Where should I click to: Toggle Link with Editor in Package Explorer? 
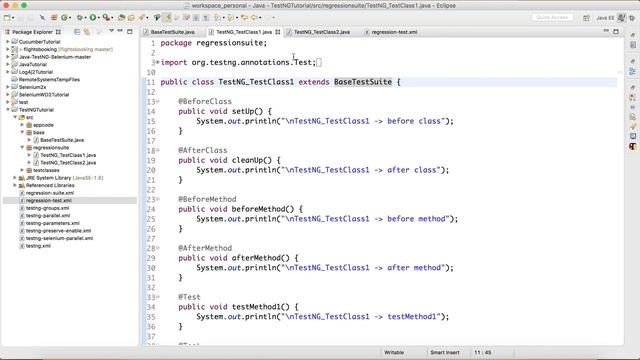click(x=87, y=32)
